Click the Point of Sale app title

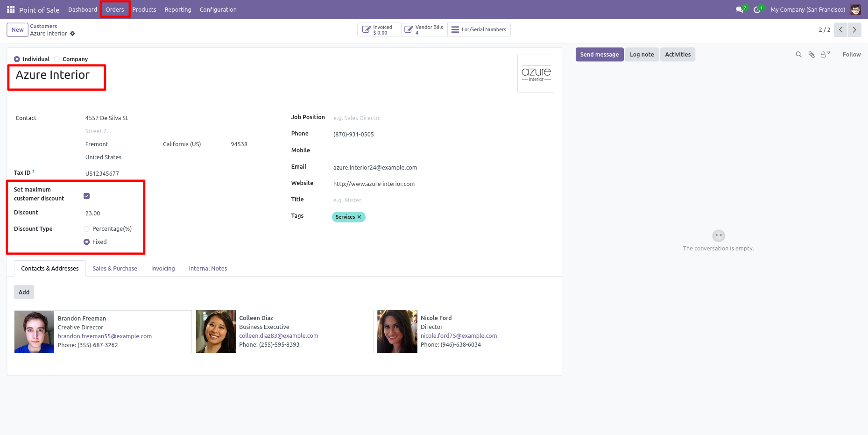(x=39, y=10)
